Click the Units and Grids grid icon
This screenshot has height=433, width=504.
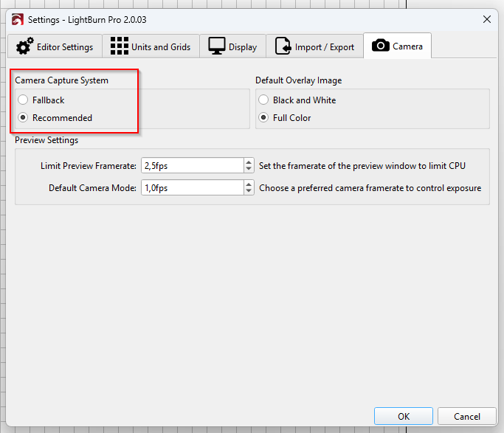(x=119, y=46)
